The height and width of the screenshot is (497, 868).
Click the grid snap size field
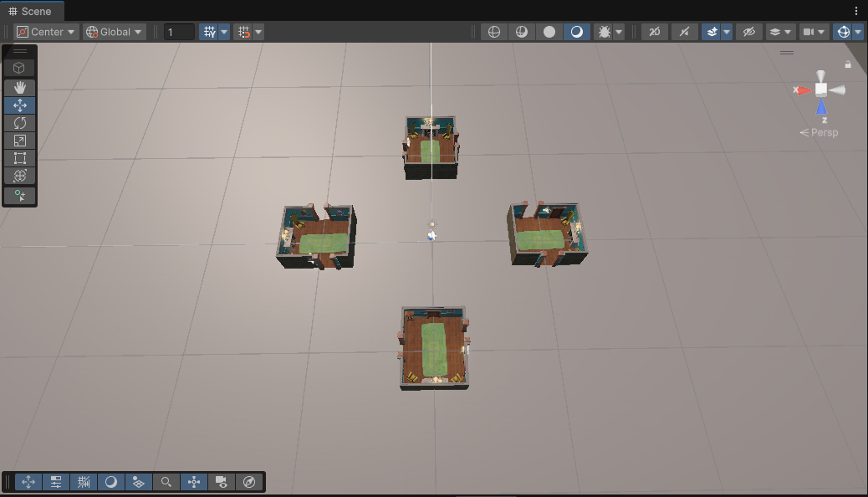pos(179,32)
